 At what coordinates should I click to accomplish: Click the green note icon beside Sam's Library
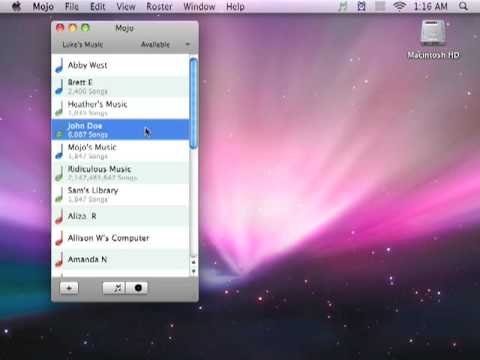pos(59,195)
